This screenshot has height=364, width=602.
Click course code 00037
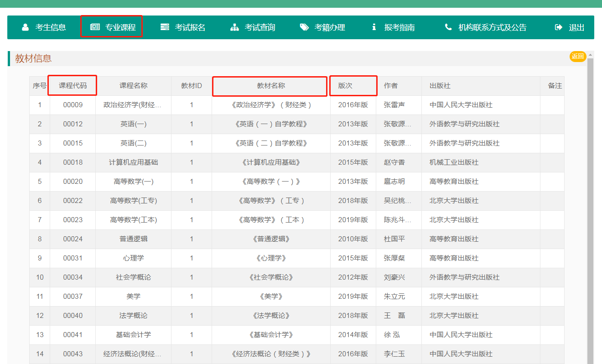(x=73, y=296)
